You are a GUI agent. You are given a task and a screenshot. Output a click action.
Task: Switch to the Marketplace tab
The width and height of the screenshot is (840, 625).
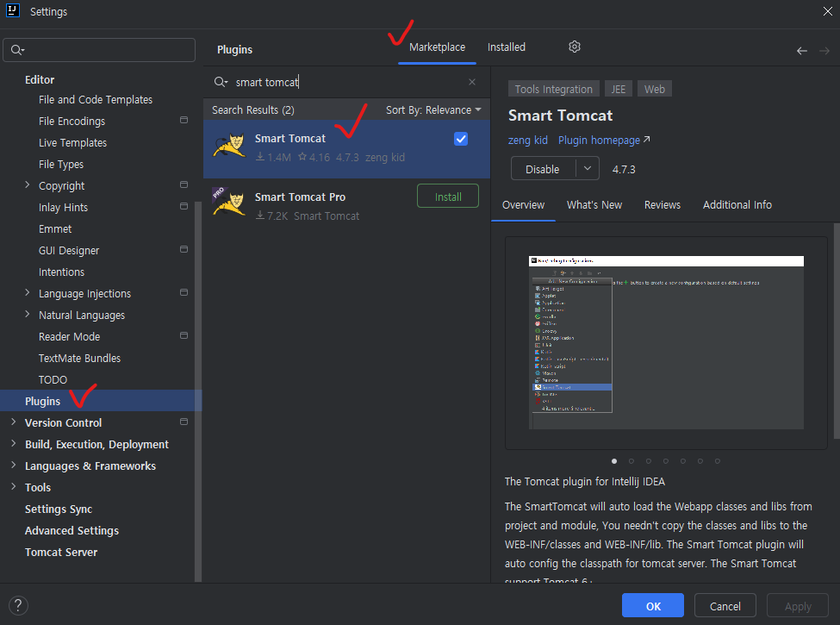tap(437, 47)
